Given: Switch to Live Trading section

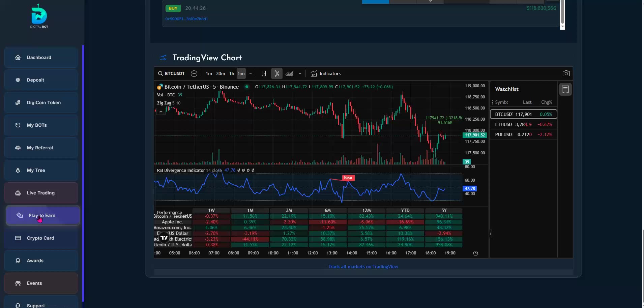Looking at the screenshot, I should click(x=40, y=192).
